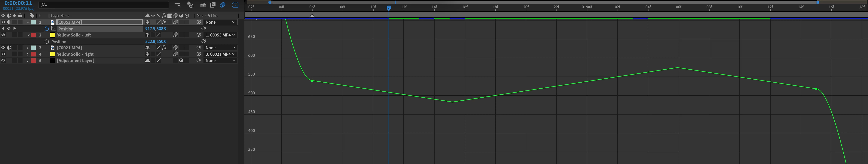The width and height of the screenshot is (868, 164).
Task: Add or remove keyframe at current time
Action: pos(9,29)
